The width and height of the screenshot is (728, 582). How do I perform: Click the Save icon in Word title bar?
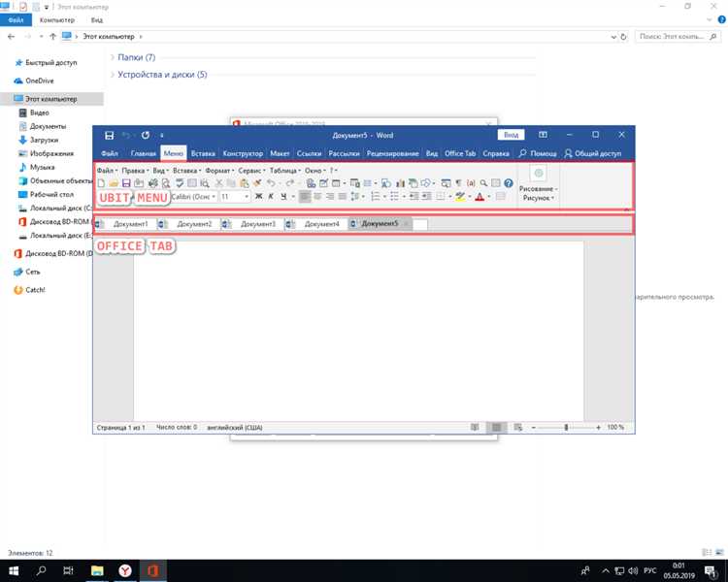click(109, 135)
